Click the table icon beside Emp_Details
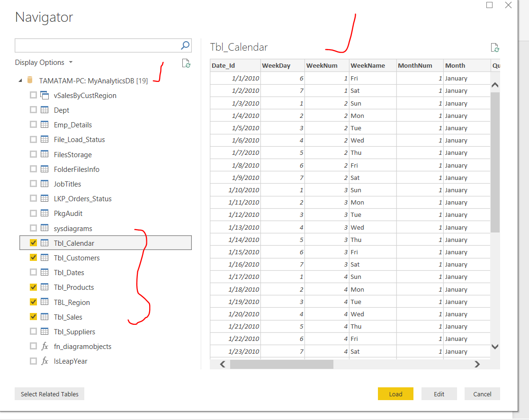 44,125
